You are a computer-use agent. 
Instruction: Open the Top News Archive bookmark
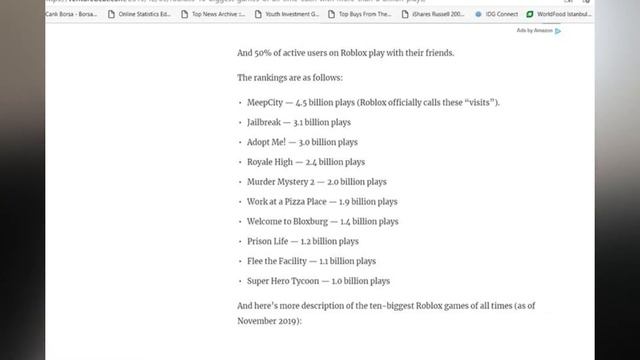tap(213, 14)
